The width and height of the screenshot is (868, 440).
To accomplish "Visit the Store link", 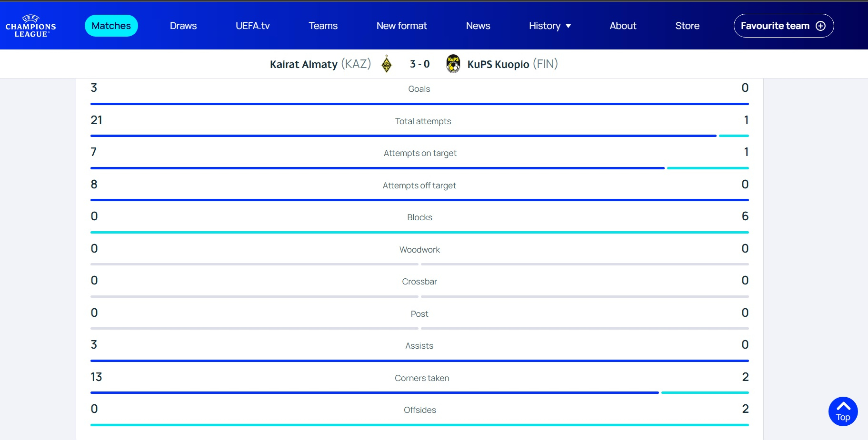I will pyautogui.click(x=687, y=26).
